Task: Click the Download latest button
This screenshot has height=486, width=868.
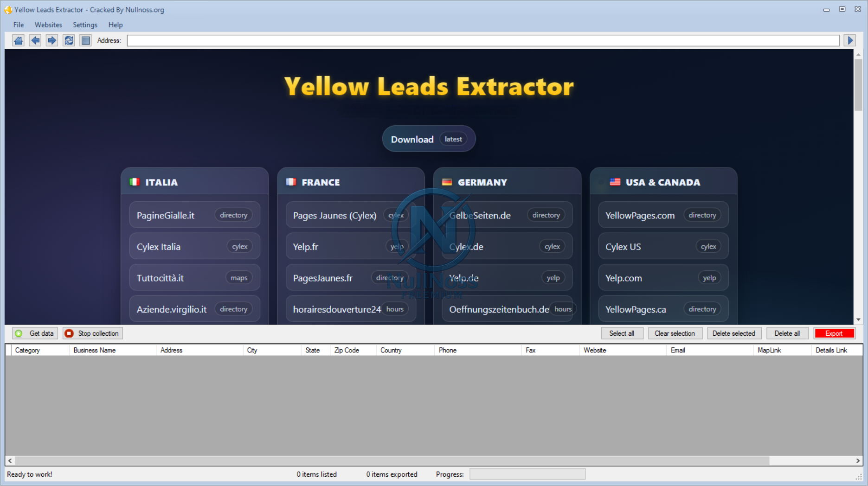Action: coord(429,139)
